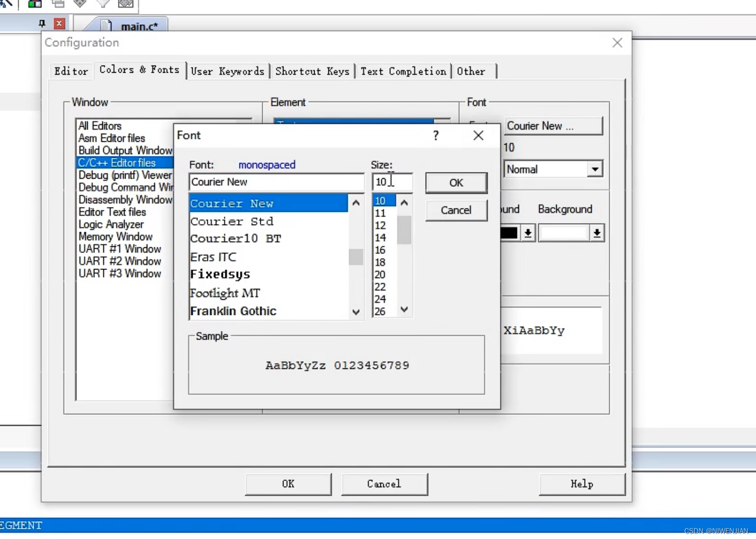
Task: Open the foreground color dropdown arrow
Action: pyautogui.click(x=528, y=233)
